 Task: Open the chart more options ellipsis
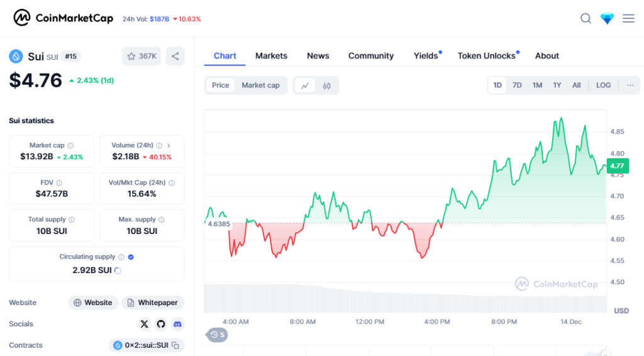[x=630, y=86]
